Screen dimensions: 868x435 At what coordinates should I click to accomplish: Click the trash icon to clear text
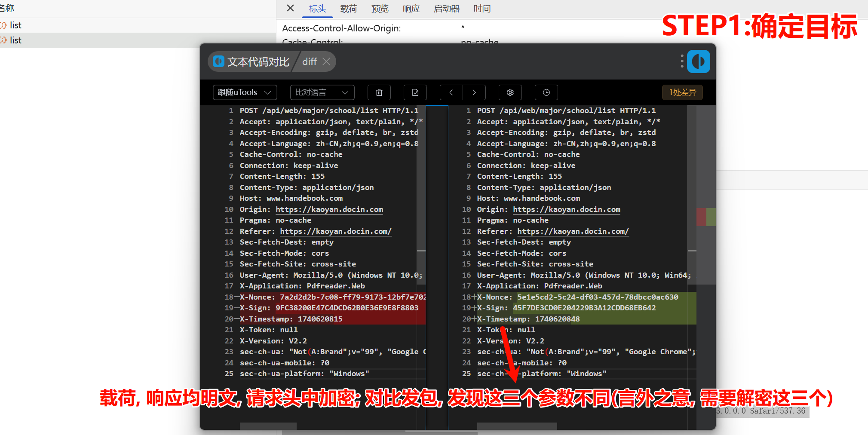[379, 92]
